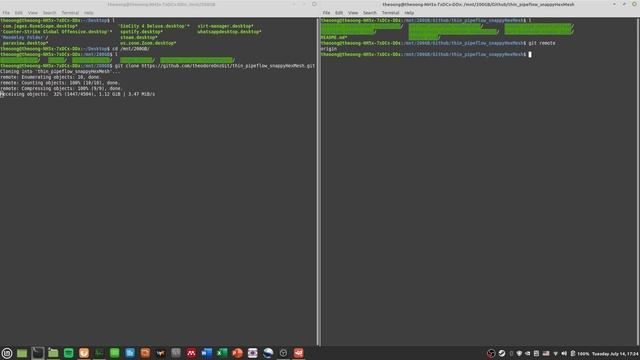This screenshot has height=360, width=640.
Task: Open Help menu in left terminal
Action: click(x=89, y=13)
